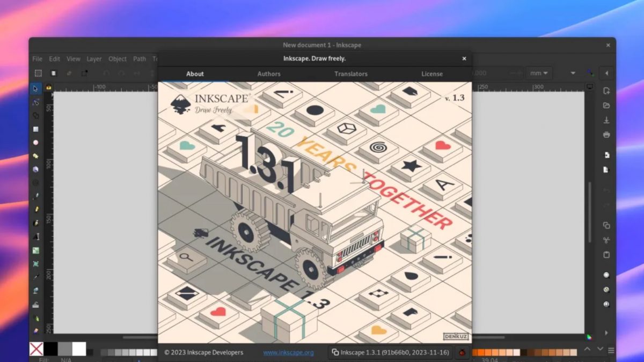Pick the black palette swatch

50,349
